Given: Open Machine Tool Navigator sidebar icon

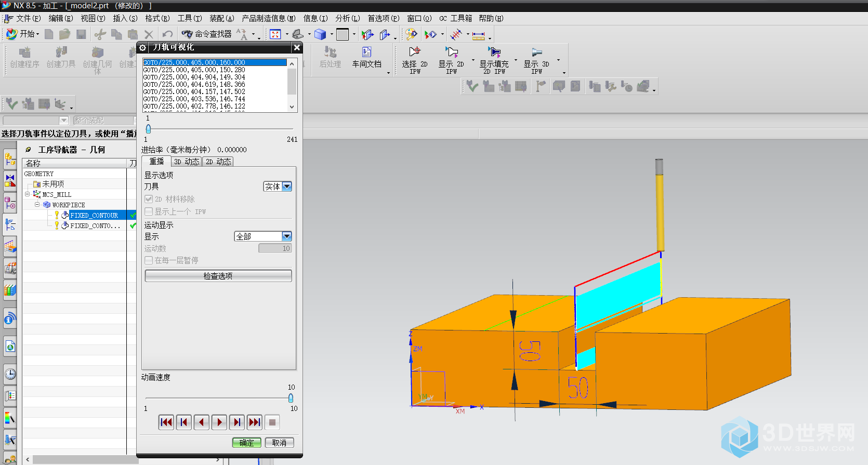Looking at the screenshot, I should point(10,246).
